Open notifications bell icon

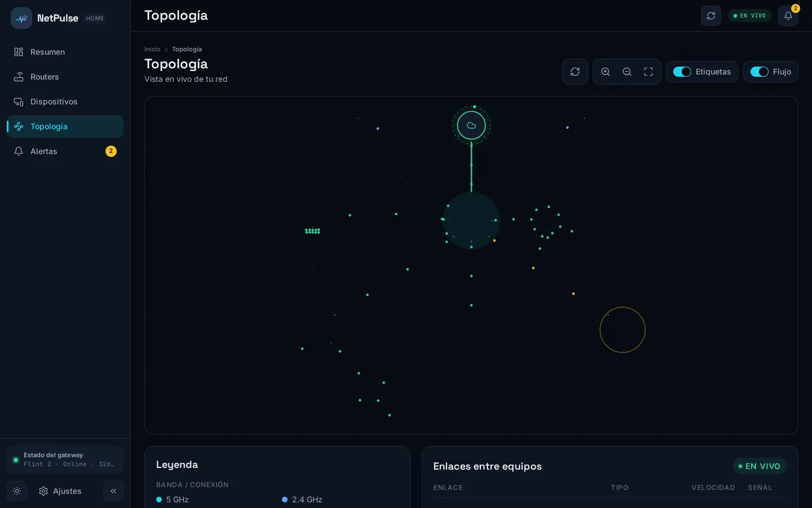788,16
